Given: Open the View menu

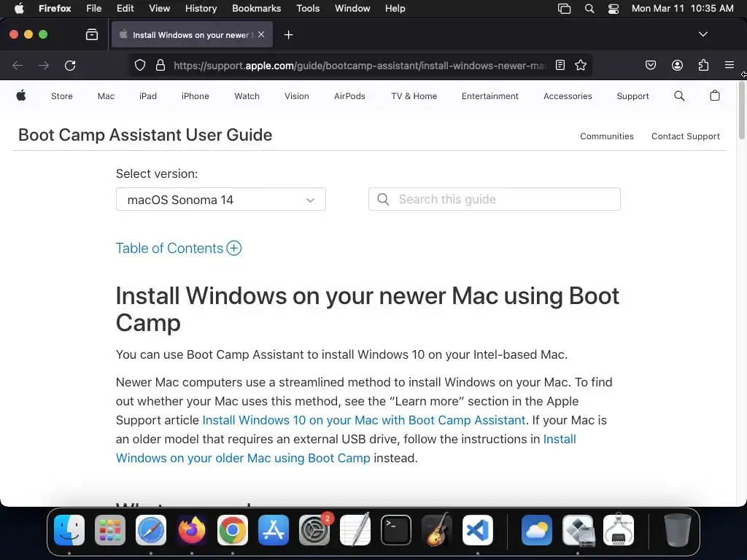Looking at the screenshot, I should pos(159,8).
